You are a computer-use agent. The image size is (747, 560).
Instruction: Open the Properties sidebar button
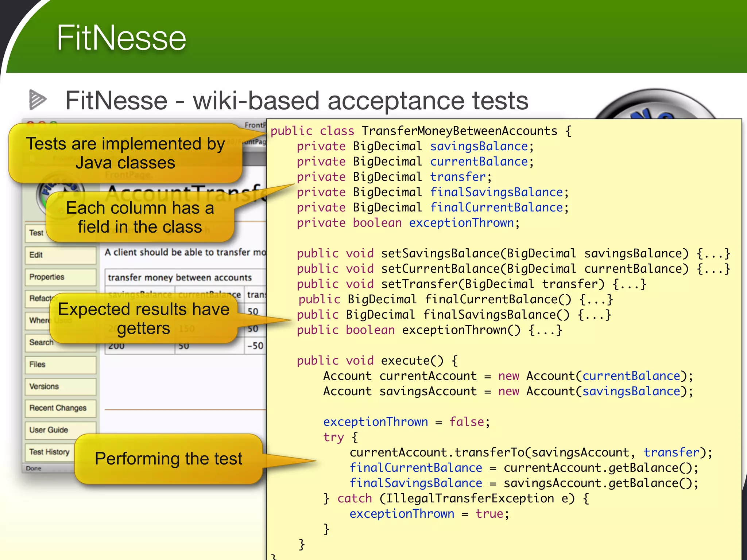coord(61,277)
